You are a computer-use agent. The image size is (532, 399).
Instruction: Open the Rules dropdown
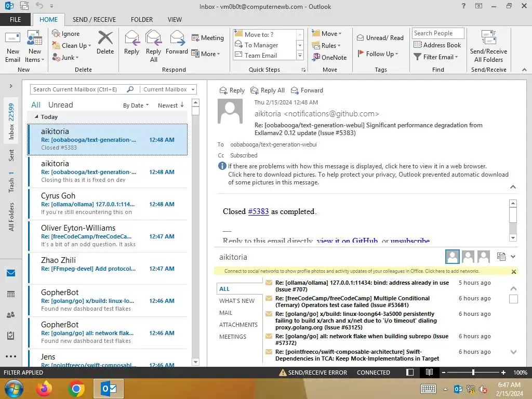326,46
